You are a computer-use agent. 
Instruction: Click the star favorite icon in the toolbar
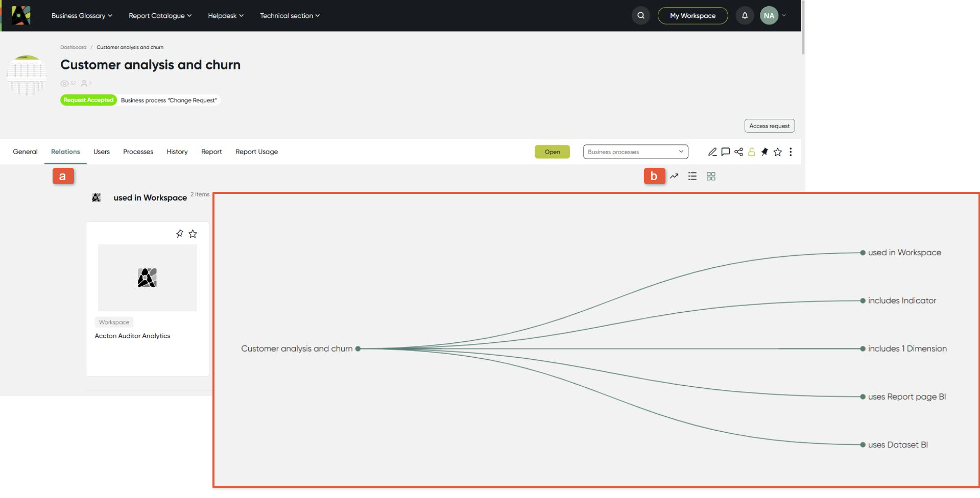click(x=777, y=152)
